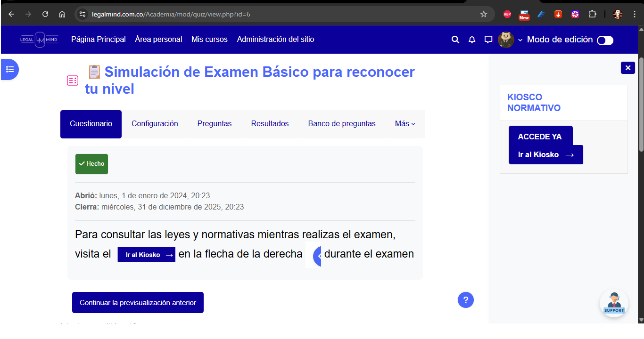Toggle the Modo de edición switch
Image resolution: width=644 pixels, height=339 pixels.
coord(605,40)
